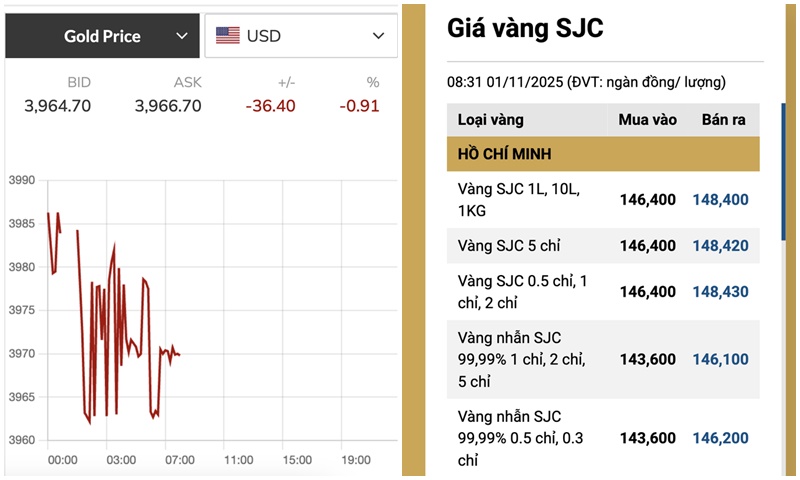Click the Giá vàng SJC heading
The width and height of the screenshot is (800, 480).
[525, 29]
